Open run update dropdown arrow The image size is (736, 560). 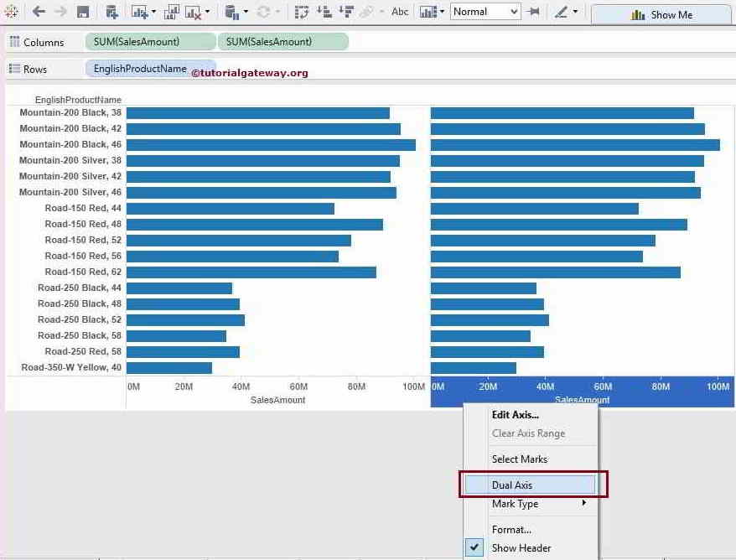tap(277, 12)
